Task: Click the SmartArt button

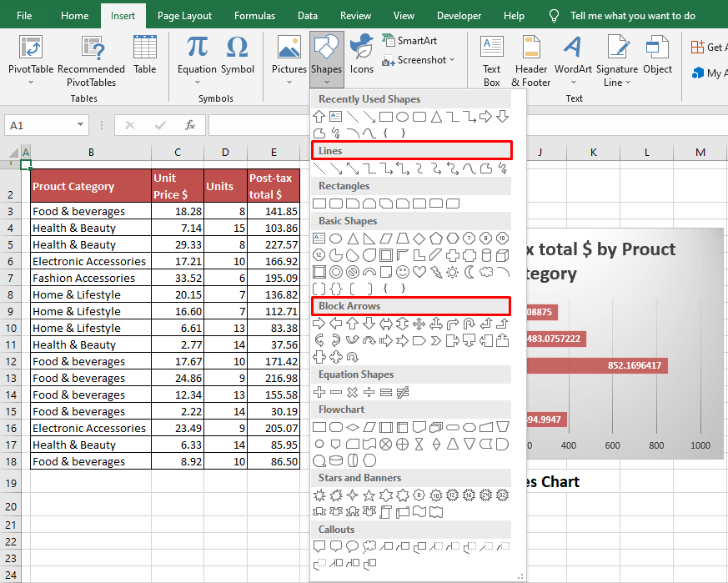Action: [x=413, y=40]
